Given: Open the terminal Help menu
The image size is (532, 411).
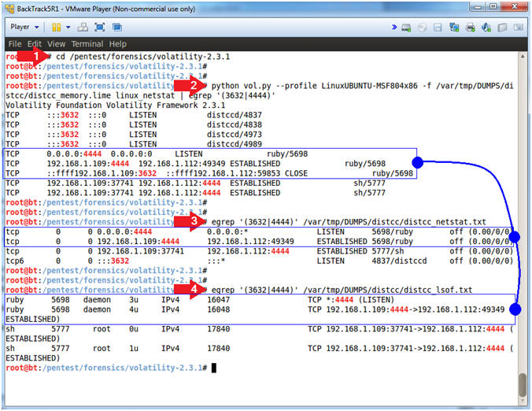Looking at the screenshot, I should point(118,44).
